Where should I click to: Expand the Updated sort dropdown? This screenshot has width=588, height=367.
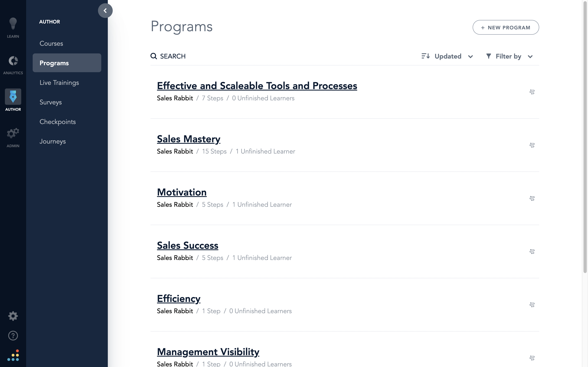click(447, 56)
